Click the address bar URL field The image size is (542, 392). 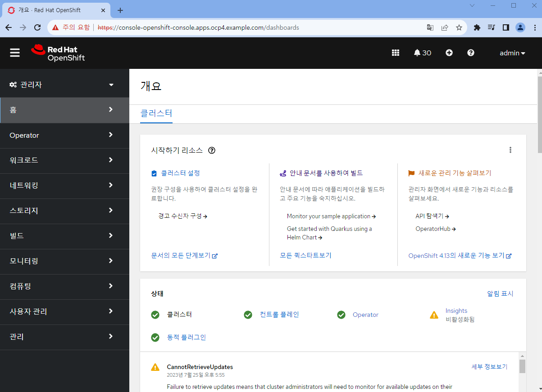click(x=257, y=27)
